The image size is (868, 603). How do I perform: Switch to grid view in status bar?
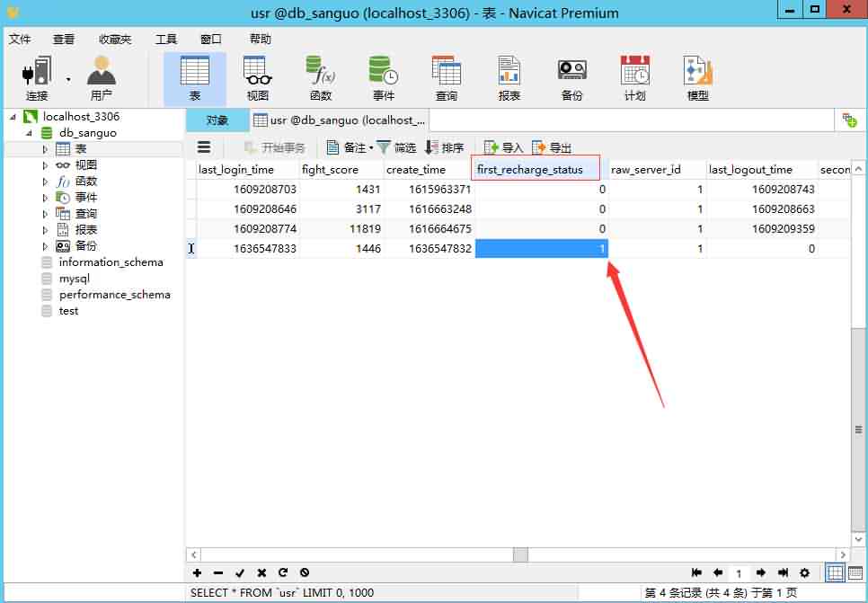pyautogui.click(x=835, y=572)
